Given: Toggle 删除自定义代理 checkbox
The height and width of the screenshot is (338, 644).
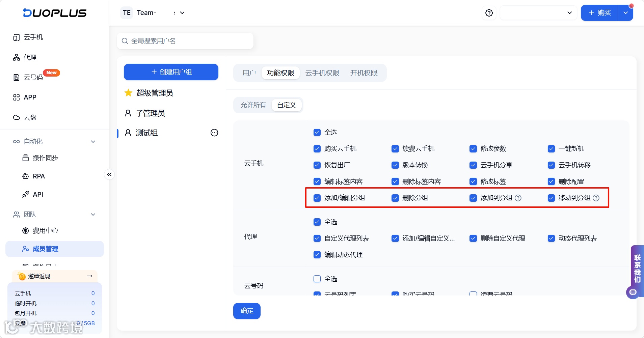Looking at the screenshot, I should (x=473, y=238).
